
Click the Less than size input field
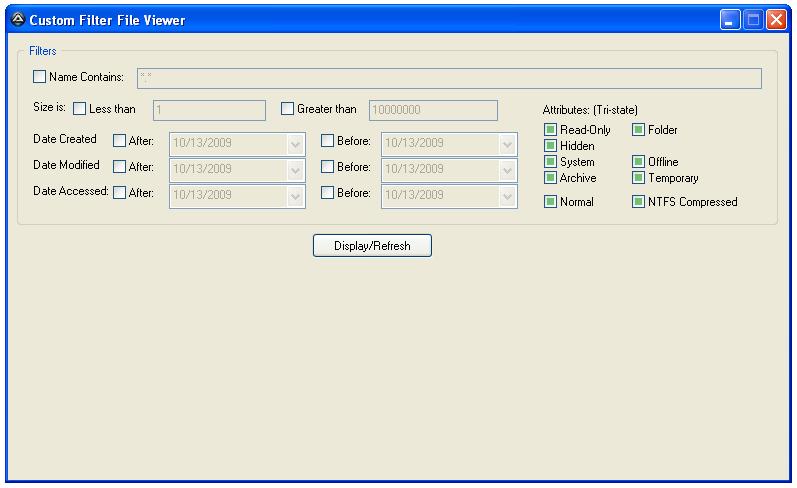[209, 110]
